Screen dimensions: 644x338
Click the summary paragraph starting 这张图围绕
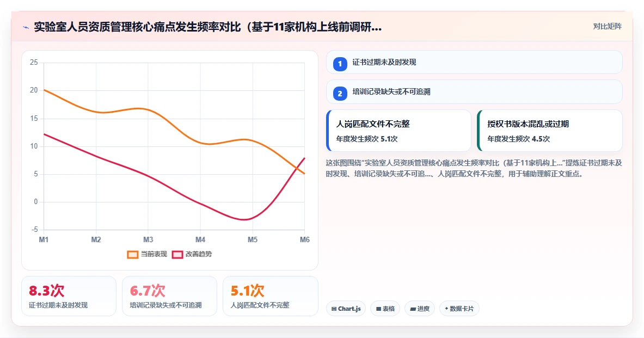[474, 168]
